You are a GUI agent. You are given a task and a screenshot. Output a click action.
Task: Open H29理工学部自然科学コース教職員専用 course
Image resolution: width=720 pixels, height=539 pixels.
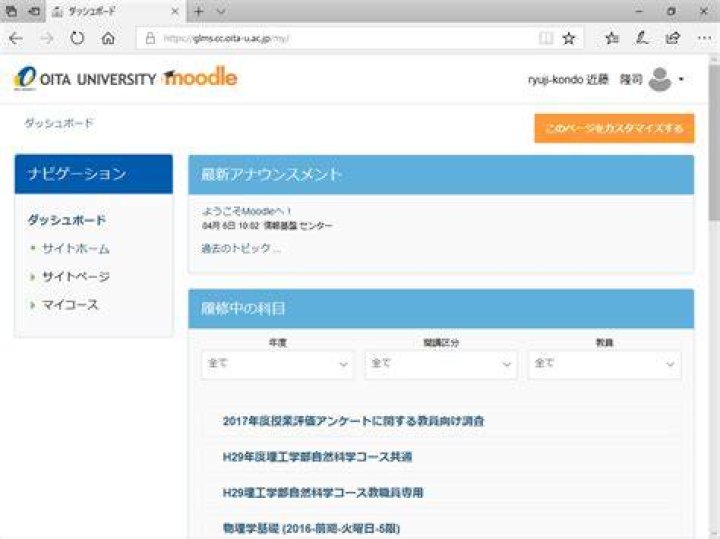tap(323, 493)
